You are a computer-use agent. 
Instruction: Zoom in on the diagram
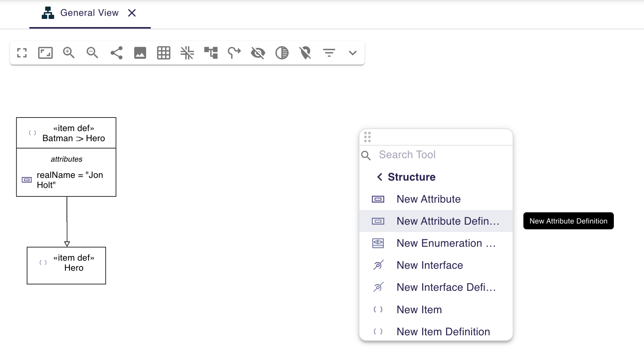pyautogui.click(x=69, y=53)
